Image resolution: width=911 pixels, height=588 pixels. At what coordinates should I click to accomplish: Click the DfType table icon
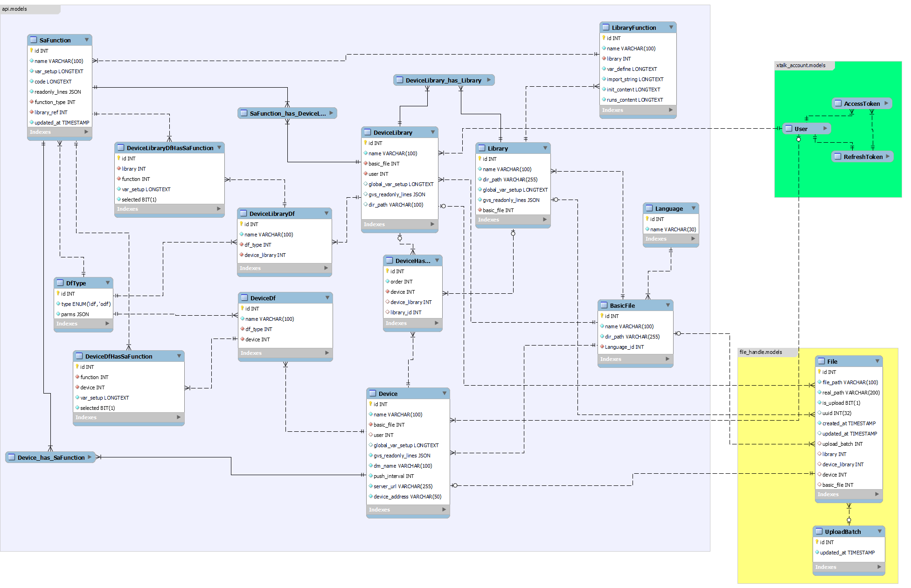point(60,283)
